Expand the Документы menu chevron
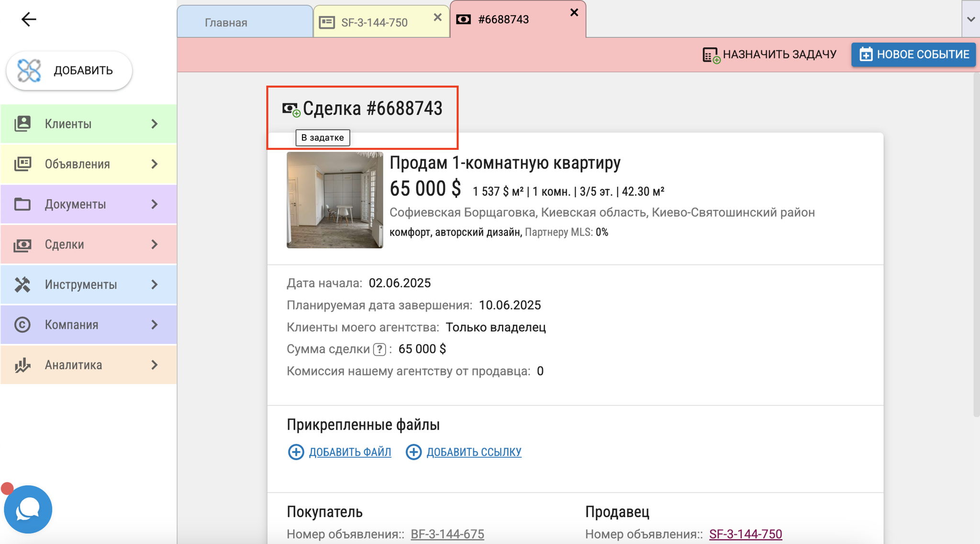980x544 pixels. 155,204
